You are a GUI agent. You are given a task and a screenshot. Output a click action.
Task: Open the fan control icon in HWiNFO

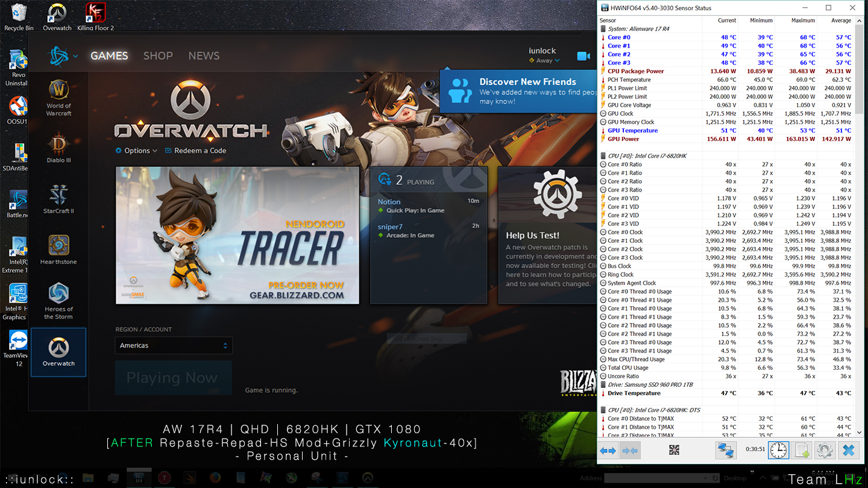[674, 450]
